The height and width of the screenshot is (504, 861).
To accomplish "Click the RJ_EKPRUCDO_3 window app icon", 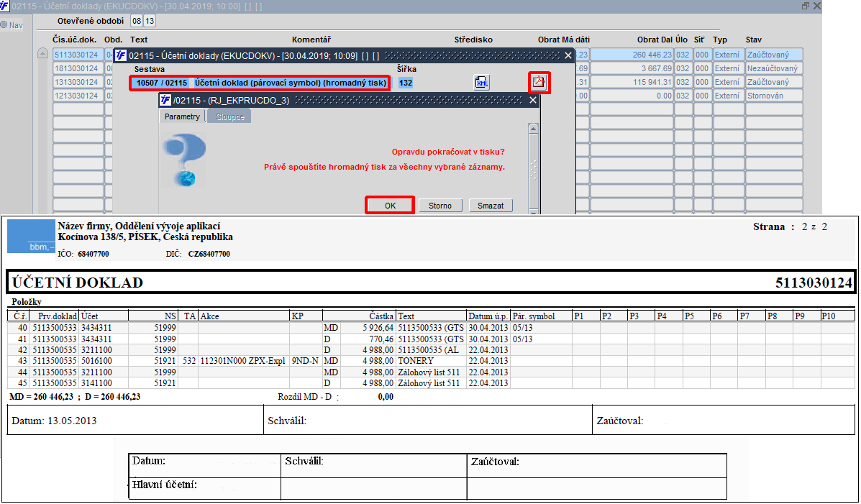I will (x=165, y=100).
